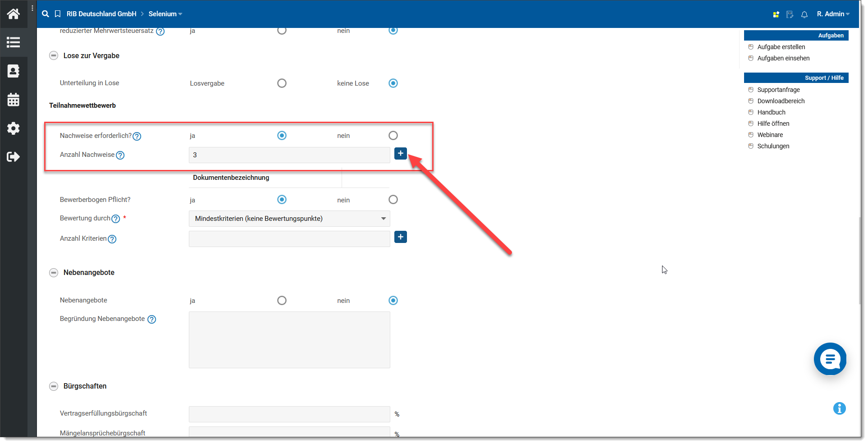Click the Hilfe öffnen link

(x=773, y=124)
